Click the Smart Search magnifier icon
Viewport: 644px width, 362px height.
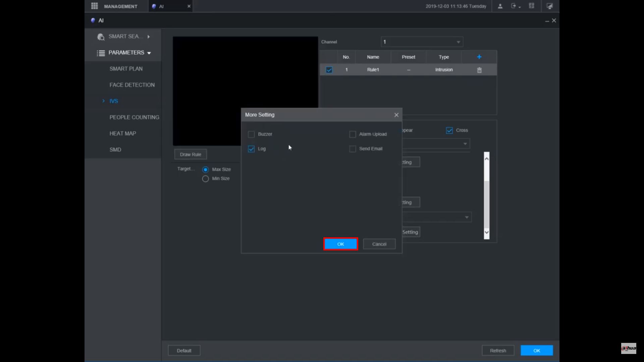101,37
